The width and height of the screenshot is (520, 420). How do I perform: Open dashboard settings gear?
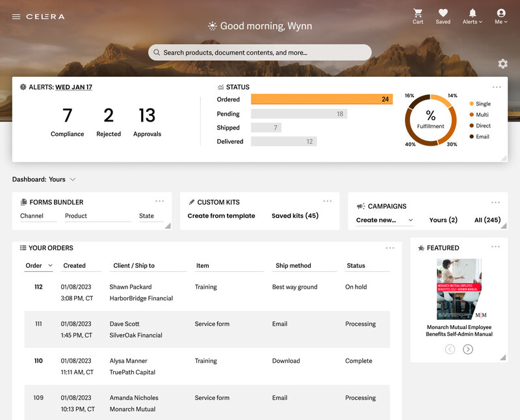pyautogui.click(x=502, y=64)
